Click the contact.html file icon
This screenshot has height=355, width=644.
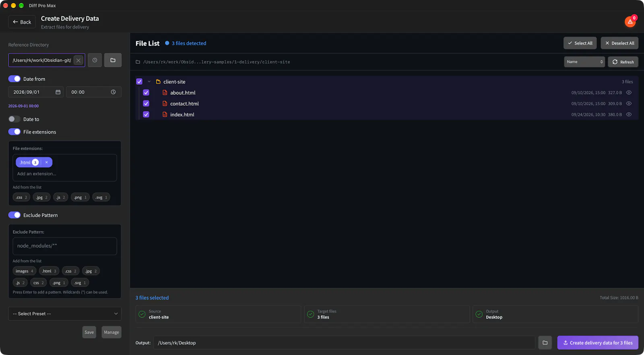165,104
